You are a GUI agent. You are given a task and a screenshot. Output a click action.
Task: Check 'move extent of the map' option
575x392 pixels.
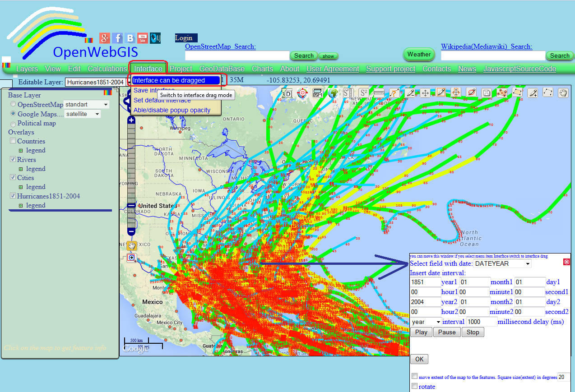(414, 376)
